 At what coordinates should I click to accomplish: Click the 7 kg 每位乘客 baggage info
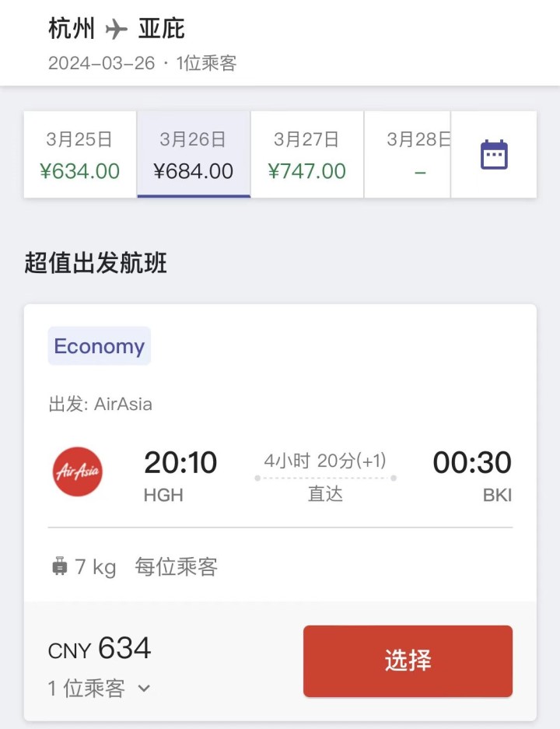(135, 566)
